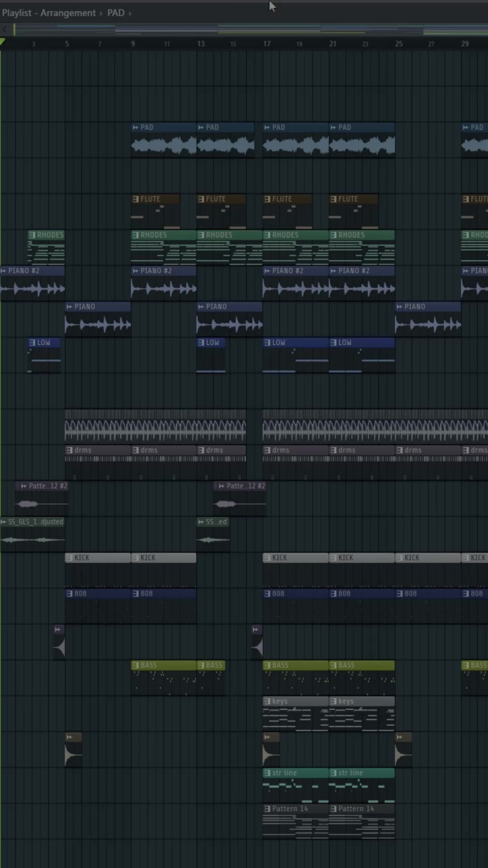
Task: Open the Playlist - Arrangement menu
Action: tap(49, 13)
